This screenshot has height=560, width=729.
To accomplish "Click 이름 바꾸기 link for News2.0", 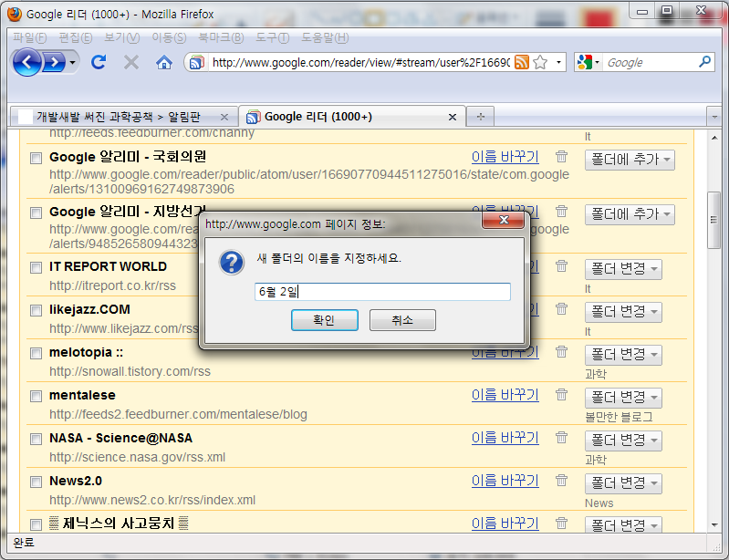I will 505,481.
